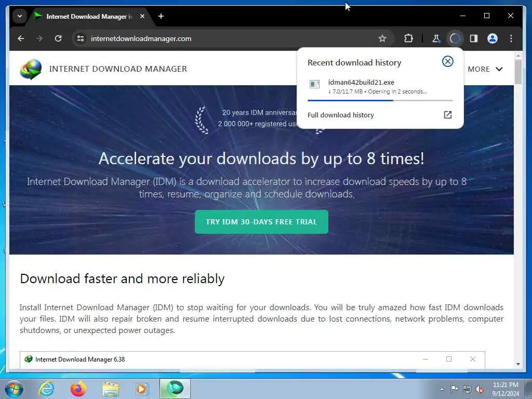This screenshot has width=532, height=399.
Task: Open a new browser tab
Action: pyautogui.click(x=161, y=16)
